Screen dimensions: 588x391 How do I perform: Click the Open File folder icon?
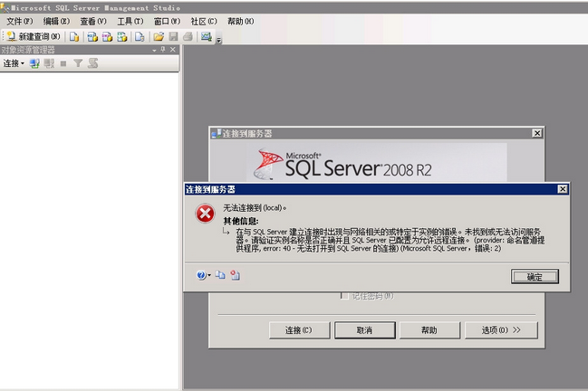click(159, 36)
